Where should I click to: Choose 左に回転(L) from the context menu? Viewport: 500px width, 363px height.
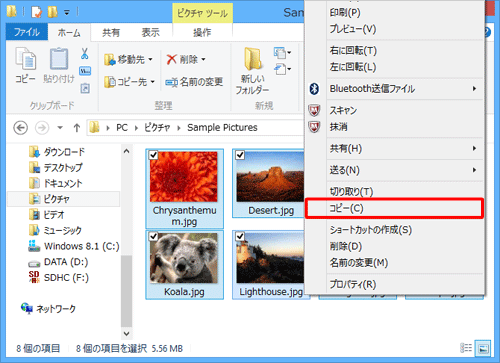[394, 67]
